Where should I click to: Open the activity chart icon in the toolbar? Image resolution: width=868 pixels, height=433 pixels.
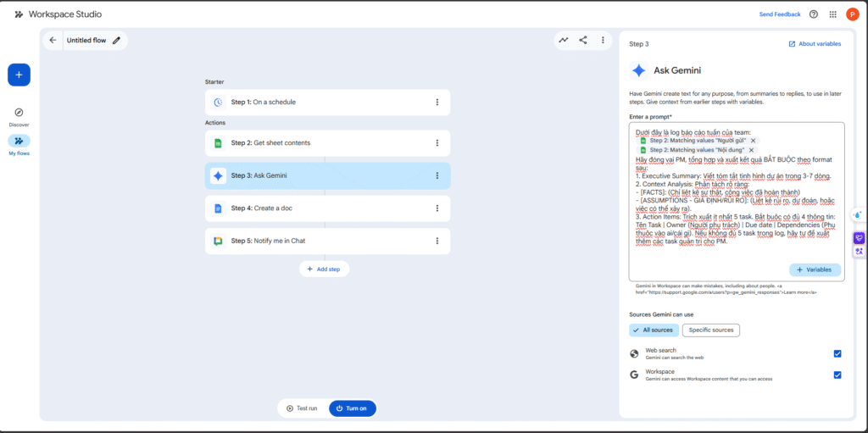(x=564, y=40)
